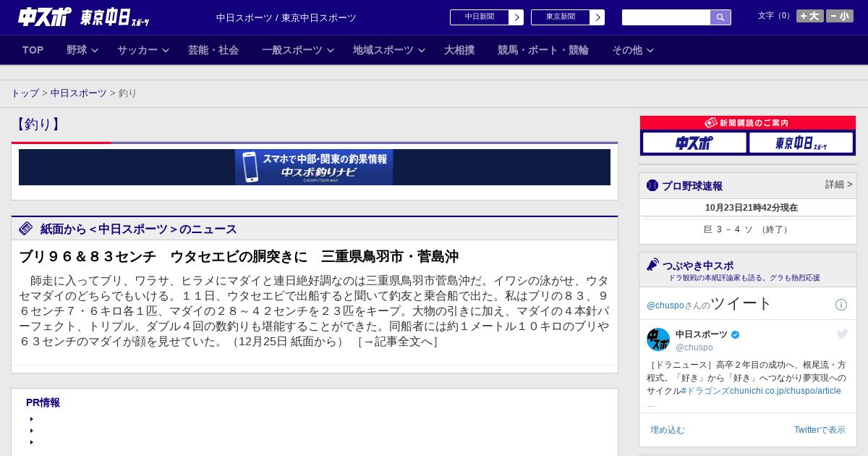Go to the TOP menu item

33,50
